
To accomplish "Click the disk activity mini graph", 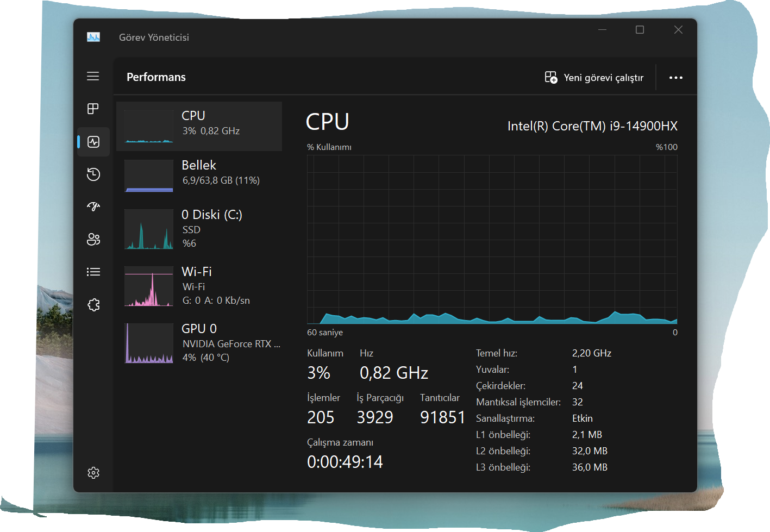I will pos(149,229).
